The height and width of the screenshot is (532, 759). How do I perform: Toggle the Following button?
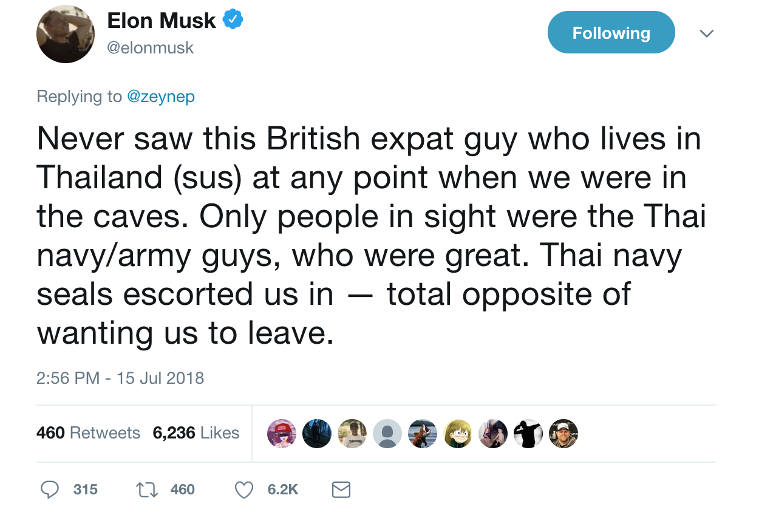coord(611,33)
